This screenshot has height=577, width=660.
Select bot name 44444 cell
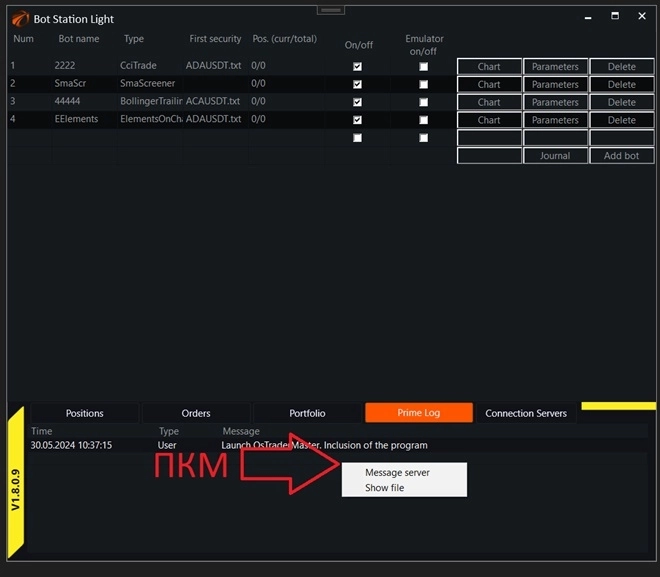[x=84, y=101]
